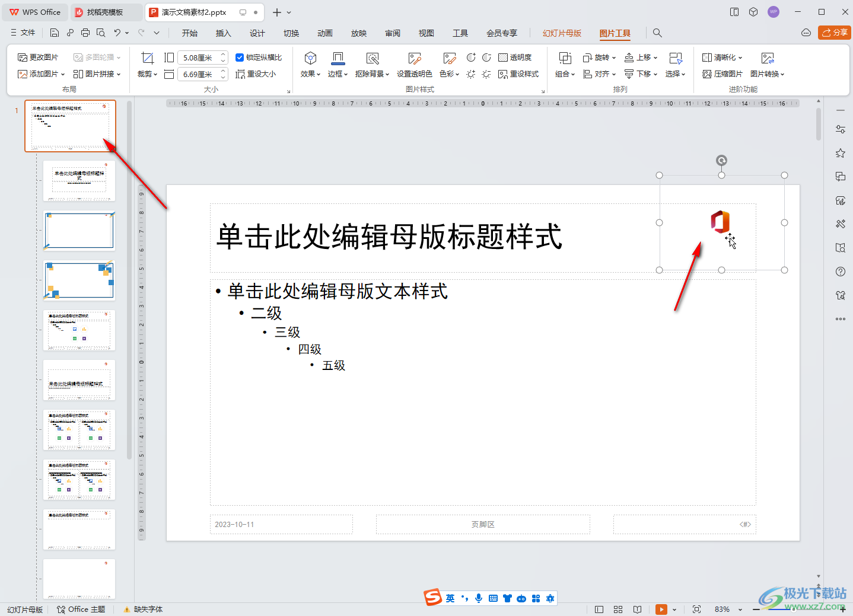Open the 文件 (File) menu

click(23, 33)
